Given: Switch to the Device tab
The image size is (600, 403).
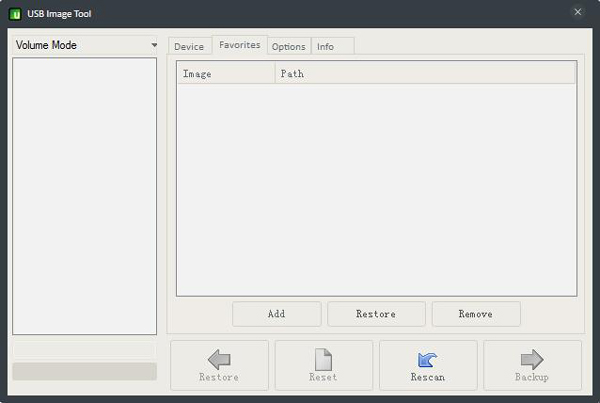Looking at the screenshot, I should [189, 47].
